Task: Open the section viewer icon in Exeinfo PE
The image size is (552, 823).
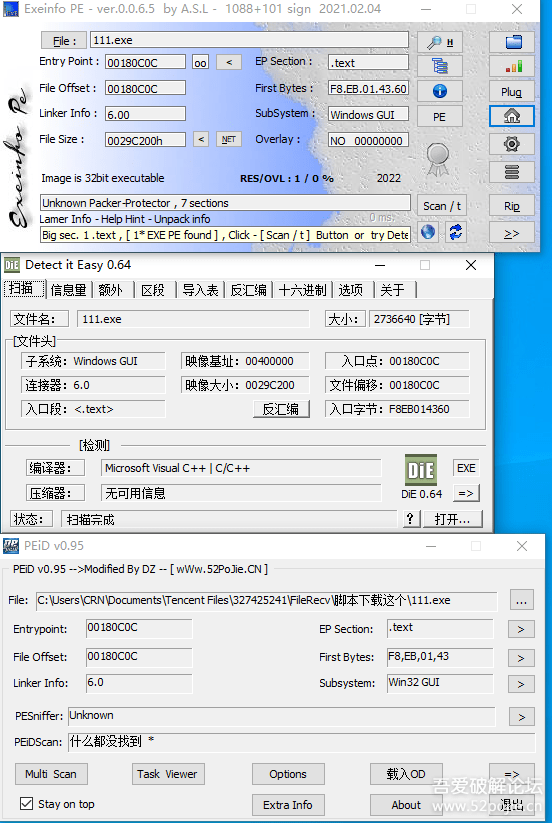Action: (440, 66)
